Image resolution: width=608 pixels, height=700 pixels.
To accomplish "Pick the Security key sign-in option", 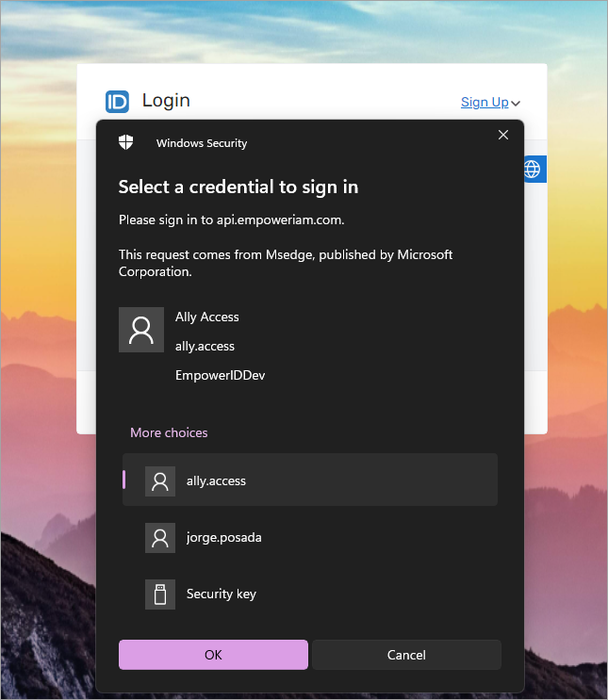I will click(x=310, y=594).
